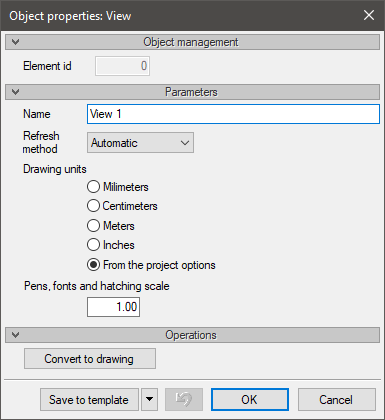This screenshot has height=420, width=385.
Task: Click the Cancel button
Action: [x=337, y=399]
